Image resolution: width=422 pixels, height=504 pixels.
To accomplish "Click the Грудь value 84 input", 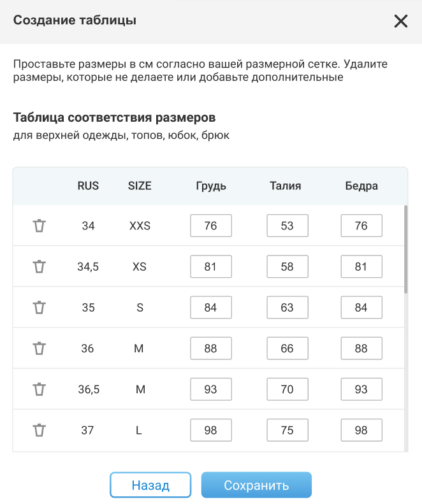I will [210, 307].
